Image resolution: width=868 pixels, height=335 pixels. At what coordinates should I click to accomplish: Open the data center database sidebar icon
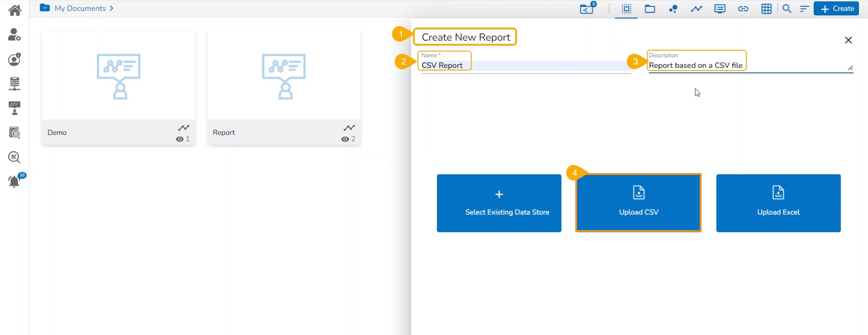pyautogui.click(x=14, y=84)
